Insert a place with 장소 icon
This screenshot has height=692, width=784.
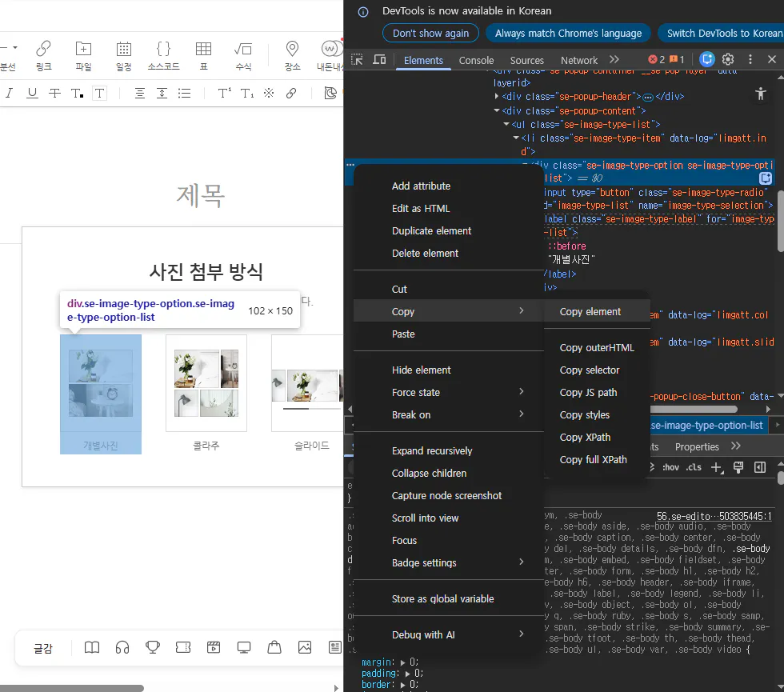pyautogui.click(x=292, y=55)
